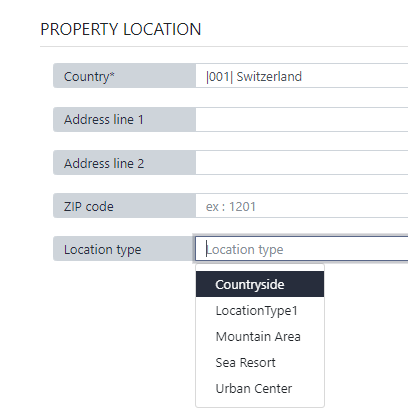Click the ZIP code label
Viewport: 408px width, 418px height.
pos(89,207)
